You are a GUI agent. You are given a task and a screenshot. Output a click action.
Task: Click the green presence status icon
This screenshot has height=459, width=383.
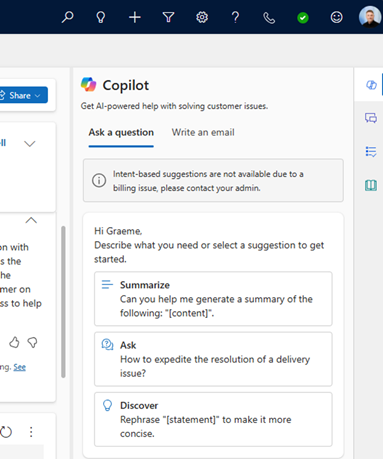(303, 18)
